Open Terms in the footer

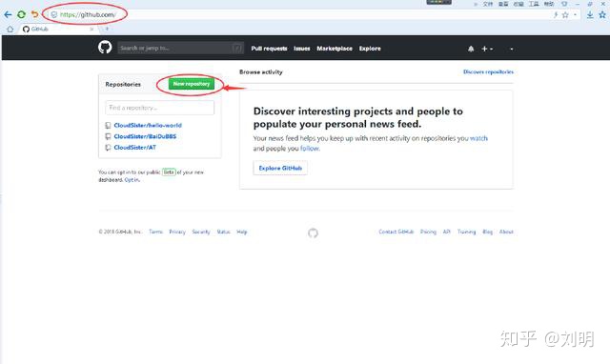[155, 232]
